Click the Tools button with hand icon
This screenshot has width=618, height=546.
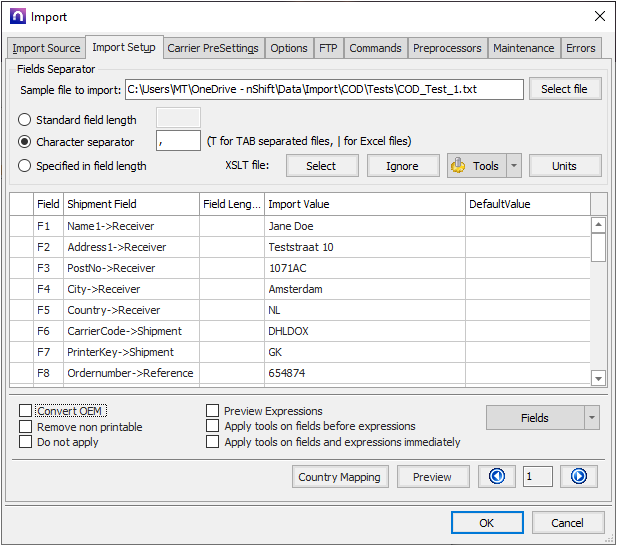point(474,166)
